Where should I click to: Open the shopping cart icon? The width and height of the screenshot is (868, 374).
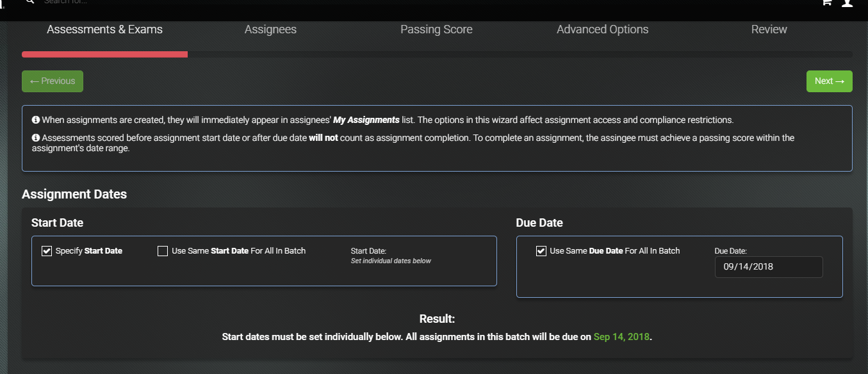[x=827, y=3]
